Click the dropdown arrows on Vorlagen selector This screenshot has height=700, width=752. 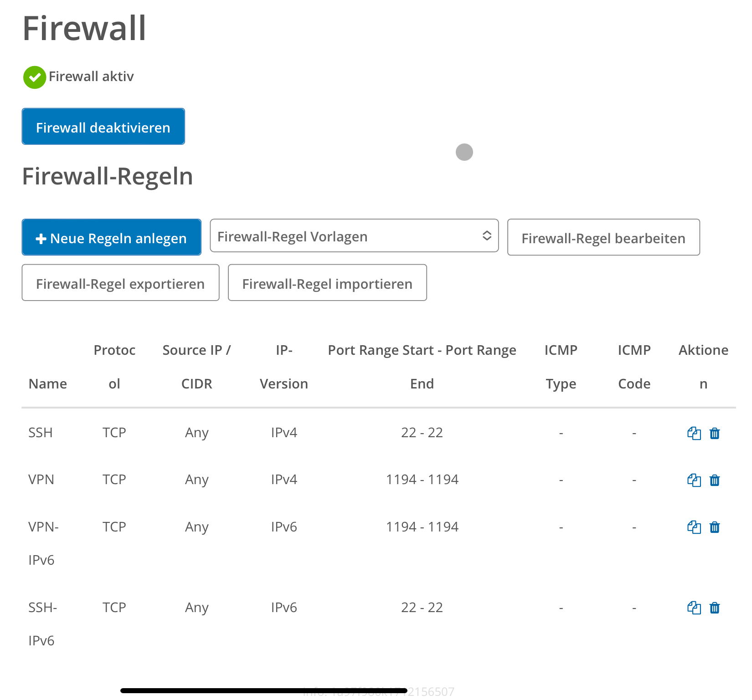(x=487, y=235)
